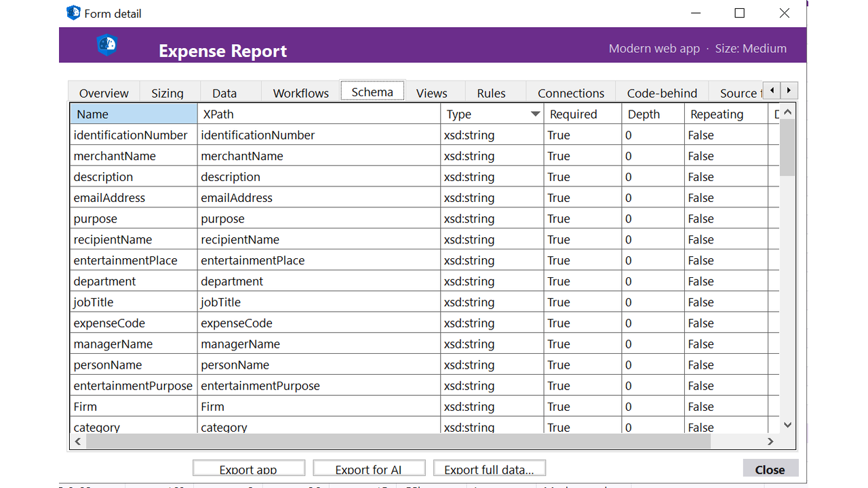Select the entertainmentPurpose name cell

click(134, 386)
